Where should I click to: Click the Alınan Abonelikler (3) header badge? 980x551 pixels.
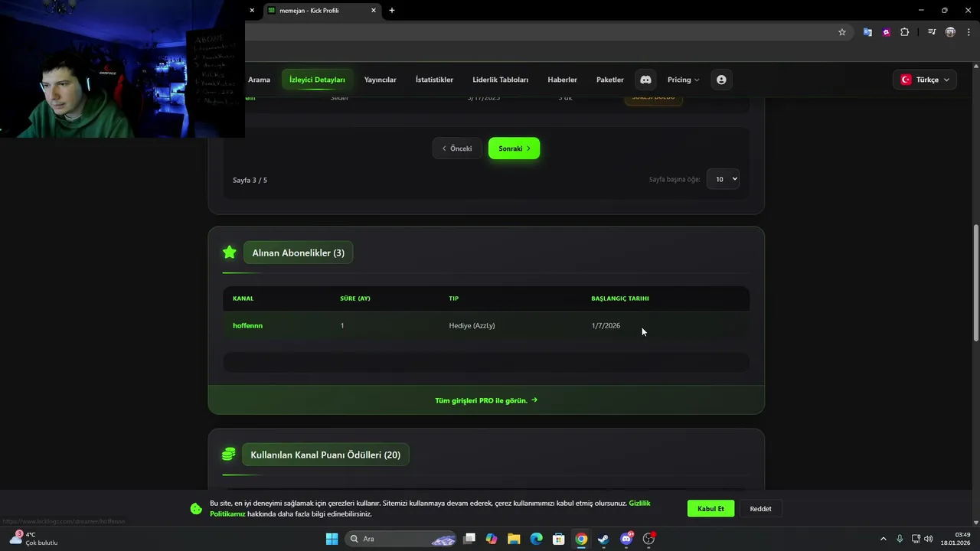tap(298, 253)
